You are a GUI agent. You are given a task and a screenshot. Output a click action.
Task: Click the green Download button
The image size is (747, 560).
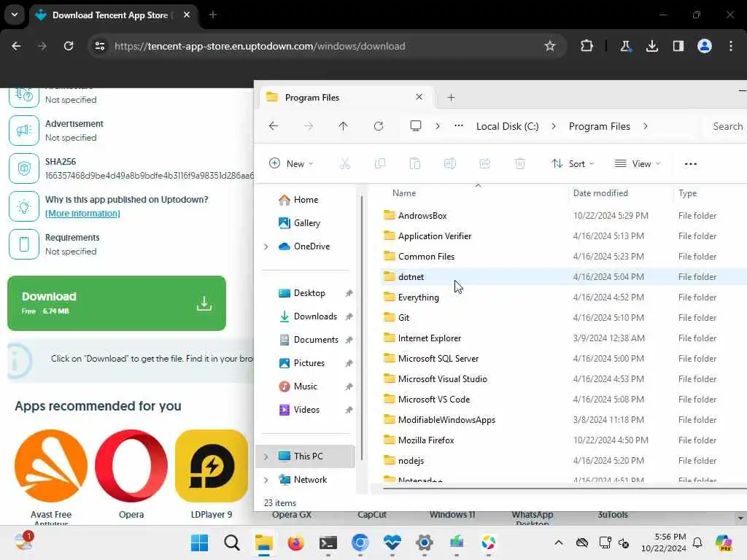tap(117, 303)
